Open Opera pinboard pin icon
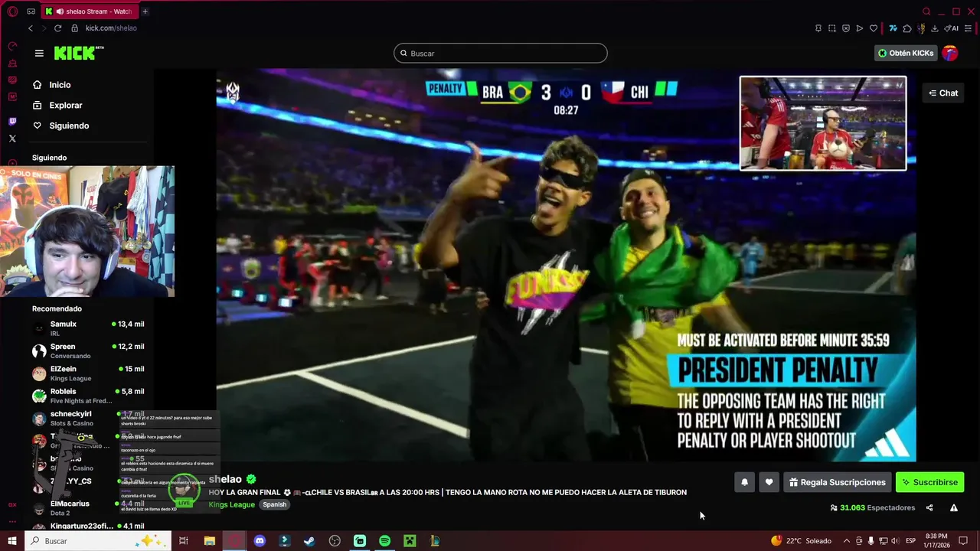This screenshot has height=551, width=980. click(818, 28)
